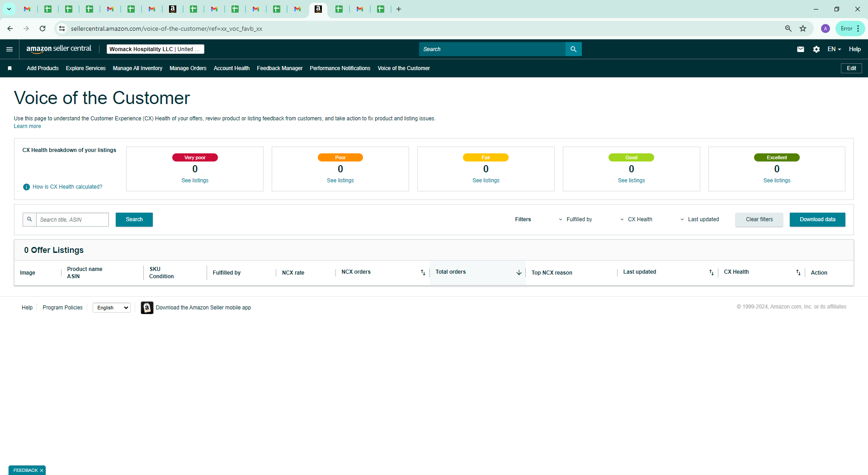
Task: Sort by CX Health column arrows
Action: [x=798, y=272]
